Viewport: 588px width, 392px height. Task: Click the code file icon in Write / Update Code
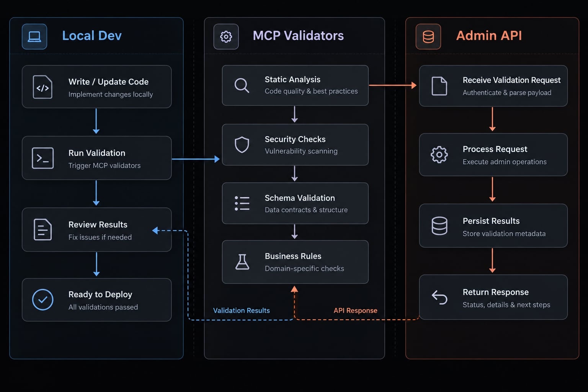click(42, 87)
